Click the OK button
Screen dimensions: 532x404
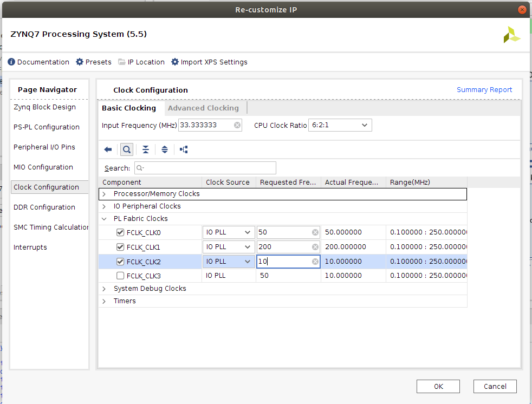[438, 386]
